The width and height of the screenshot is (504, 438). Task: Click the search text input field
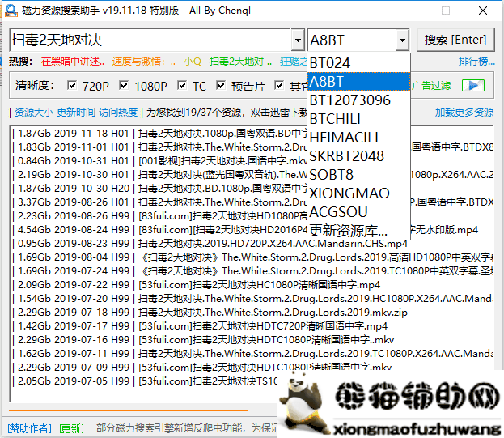[x=150, y=40]
